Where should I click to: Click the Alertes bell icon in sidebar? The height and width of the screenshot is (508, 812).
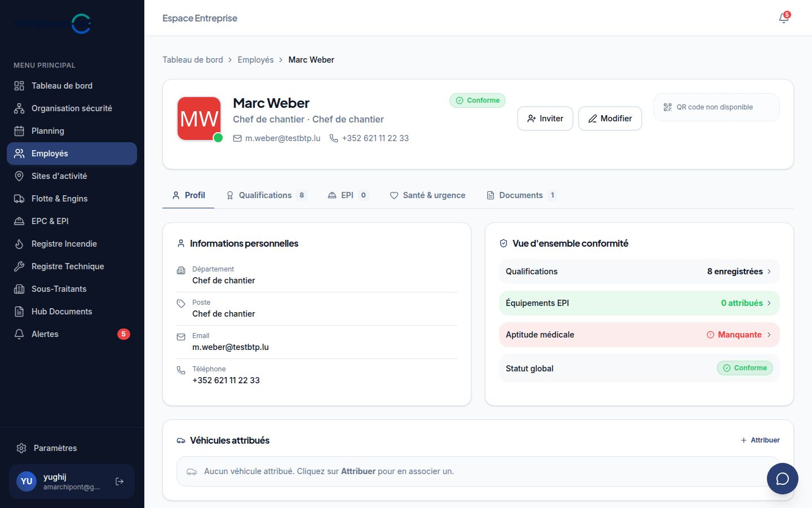(19, 334)
